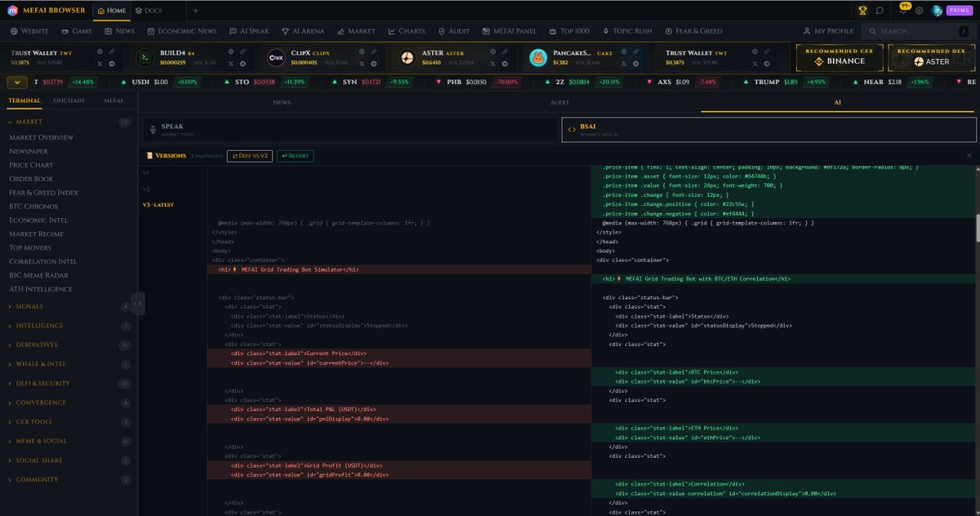Open the settings gear icon

pyautogui.click(x=920, y=11)
